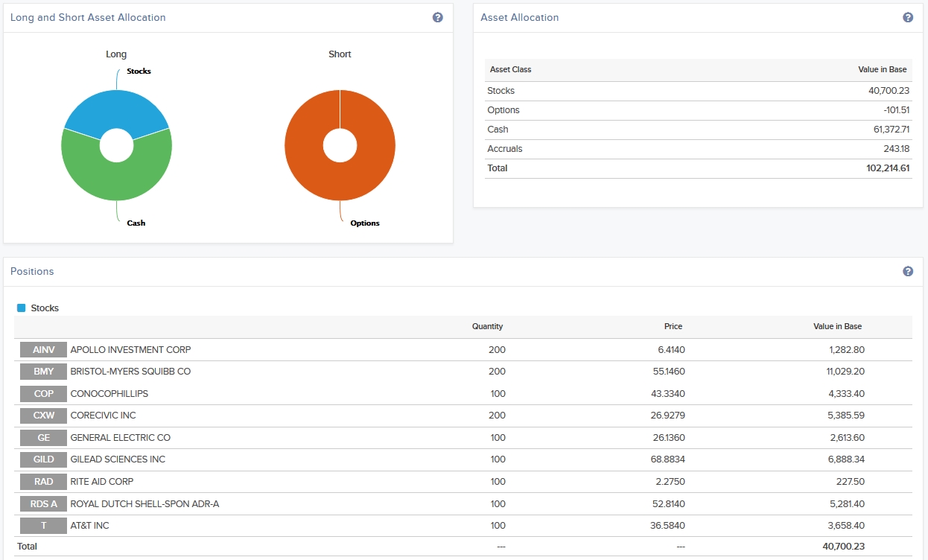The width and height of the screenshot is (928, 560).
Task: Click the GE ticker badge
Action: click(x=44, y=438)
